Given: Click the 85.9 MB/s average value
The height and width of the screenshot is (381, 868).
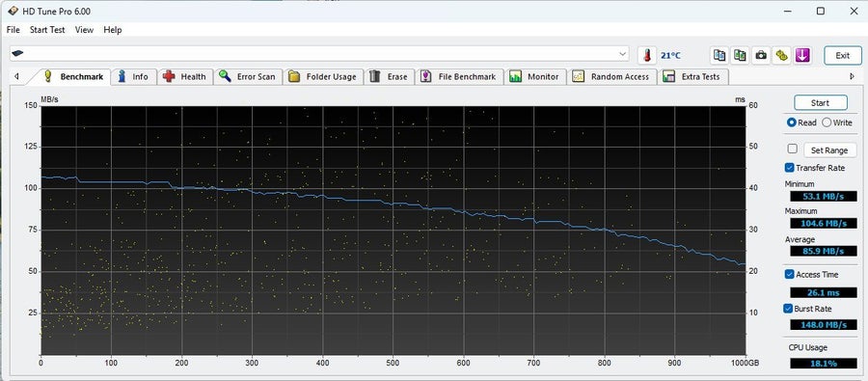Looking at the screenshot, I should coord(824,251).
